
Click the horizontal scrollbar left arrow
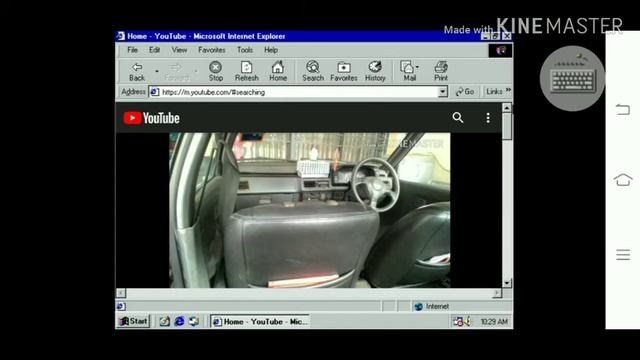pyautogui.click(x=121, y=293)
